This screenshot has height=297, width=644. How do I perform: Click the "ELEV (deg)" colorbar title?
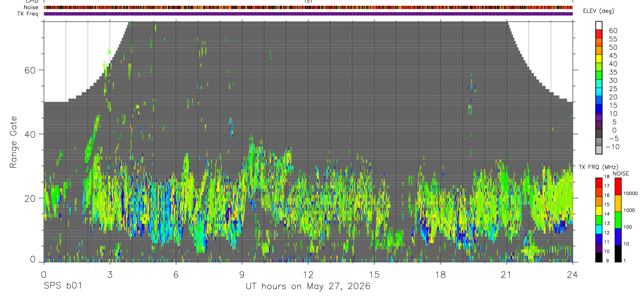tap(598, 11)
